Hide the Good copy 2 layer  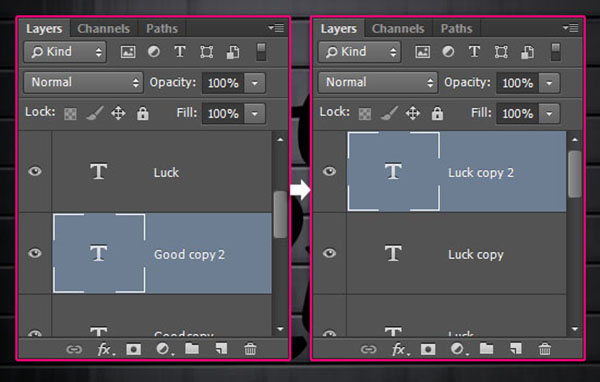35,253
